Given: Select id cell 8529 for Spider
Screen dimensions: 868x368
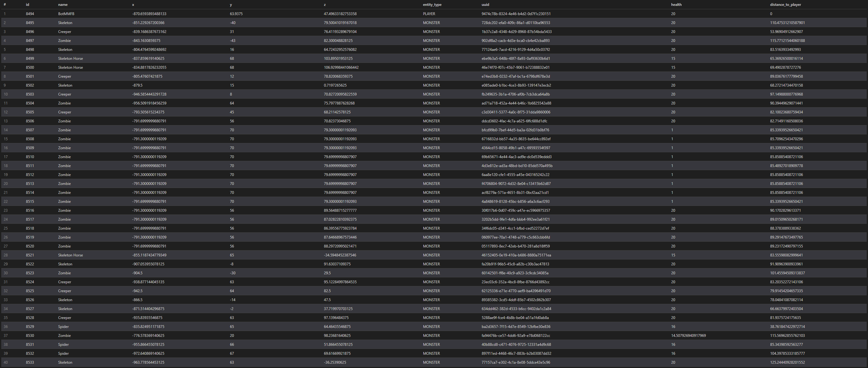Looking at the screenshot, I should 30,327.
